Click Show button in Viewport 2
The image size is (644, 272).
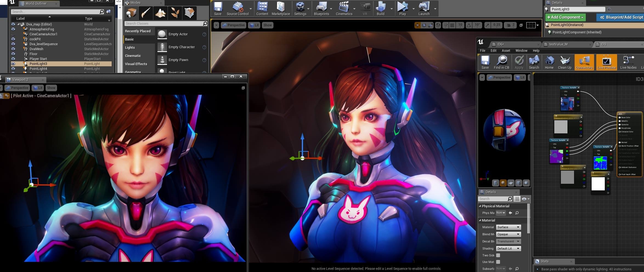tap(51, 88)
